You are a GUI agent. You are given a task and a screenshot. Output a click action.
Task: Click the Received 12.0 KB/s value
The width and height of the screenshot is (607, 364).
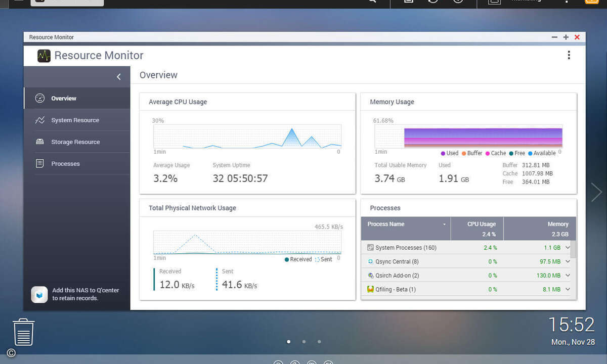177,285
